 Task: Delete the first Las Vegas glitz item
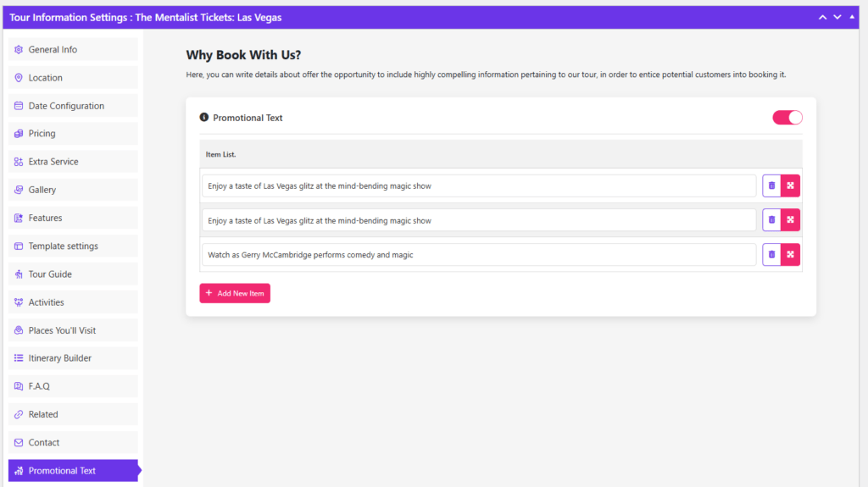point(771,186)
